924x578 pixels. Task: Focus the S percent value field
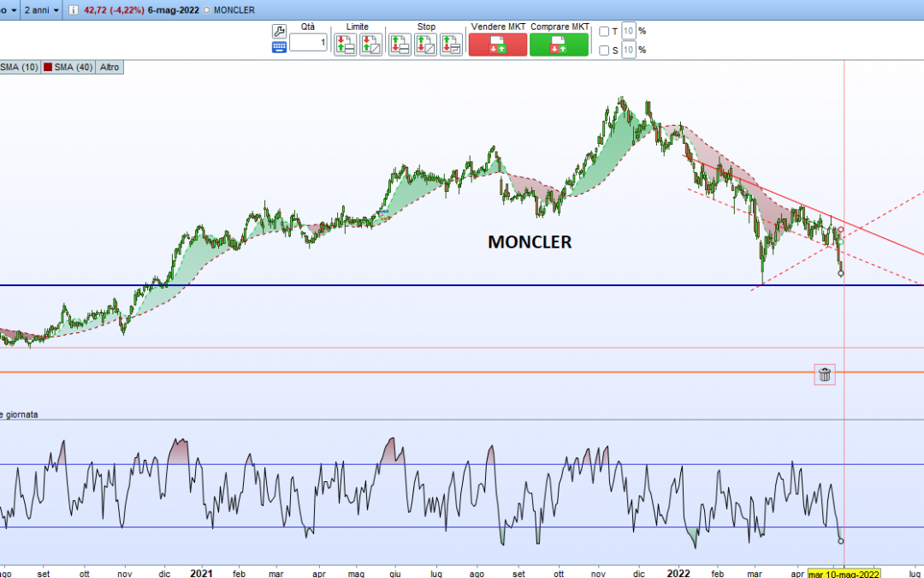click(x=629, y=51)
